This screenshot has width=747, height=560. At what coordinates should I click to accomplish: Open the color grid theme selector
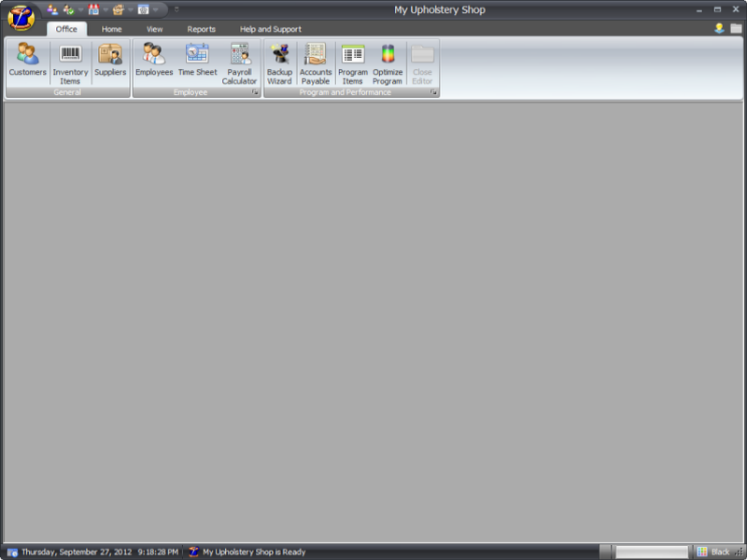[702, 552]
